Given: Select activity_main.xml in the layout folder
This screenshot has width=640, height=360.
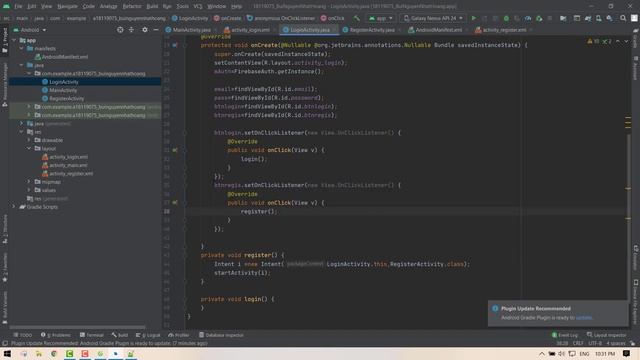Looking at the screenshot, I should point(69,165).
